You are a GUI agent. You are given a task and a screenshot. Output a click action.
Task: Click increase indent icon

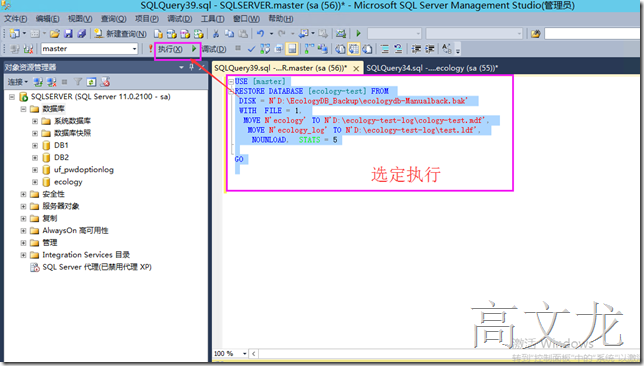pyautogui.click(x=430, y=49)
